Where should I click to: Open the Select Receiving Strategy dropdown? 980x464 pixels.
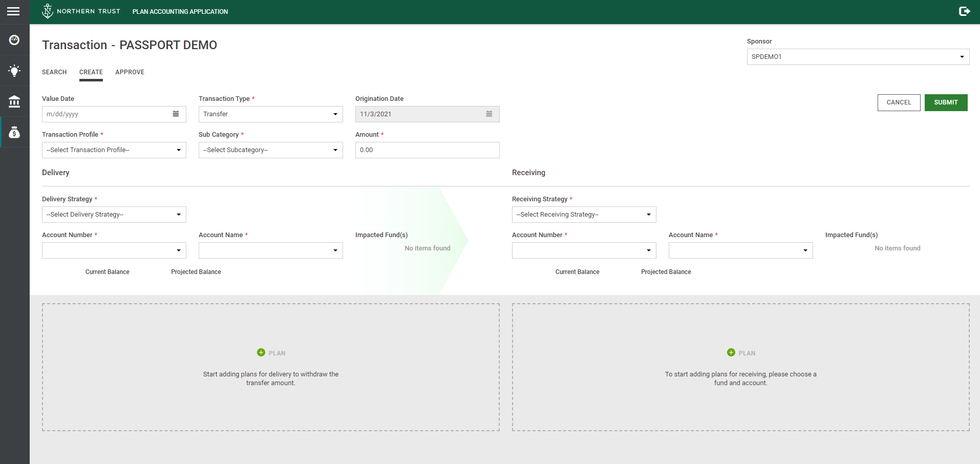click(x=584, y=215)
